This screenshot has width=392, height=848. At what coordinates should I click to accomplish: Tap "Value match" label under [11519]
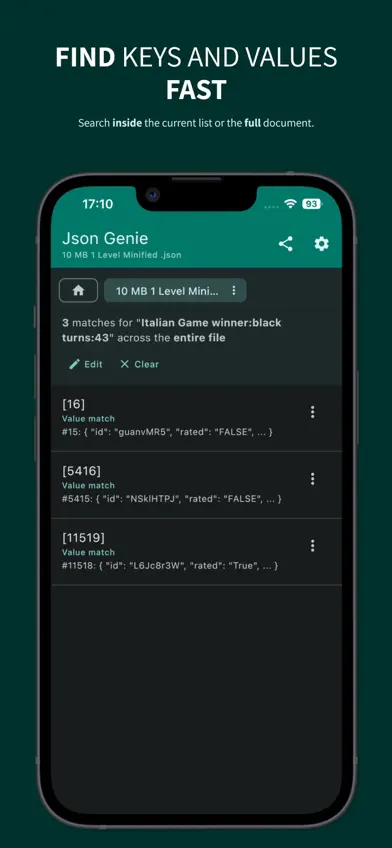coord(88,552)
